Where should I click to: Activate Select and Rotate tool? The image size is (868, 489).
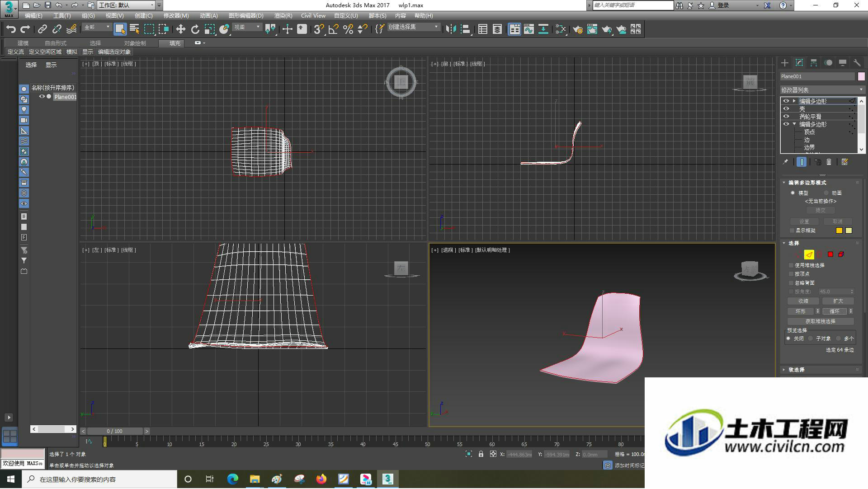[195, 29]
